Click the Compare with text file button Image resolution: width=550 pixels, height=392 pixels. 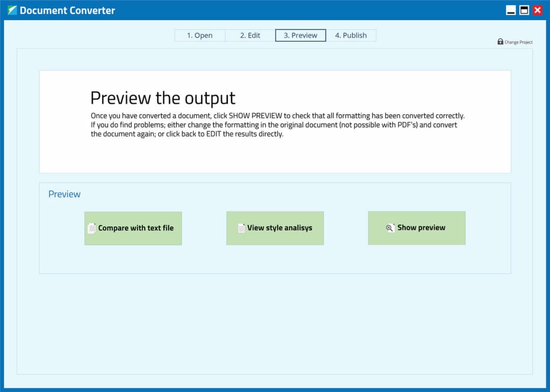(x=133, y=228)
